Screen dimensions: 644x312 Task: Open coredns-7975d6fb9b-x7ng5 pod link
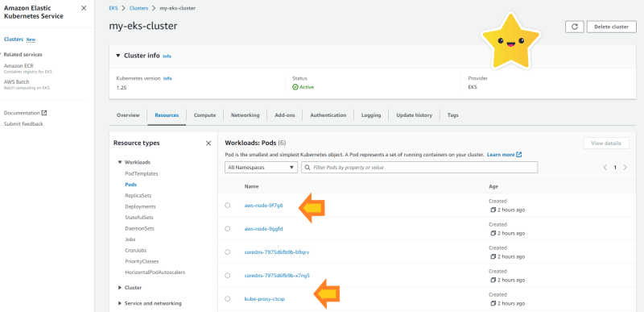click(x=277, y=276)
